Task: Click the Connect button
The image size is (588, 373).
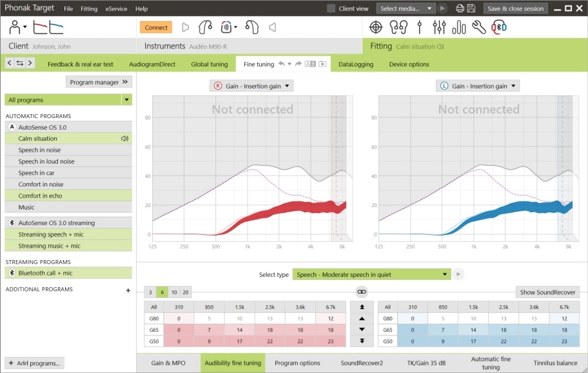Action: pos(155,28)
